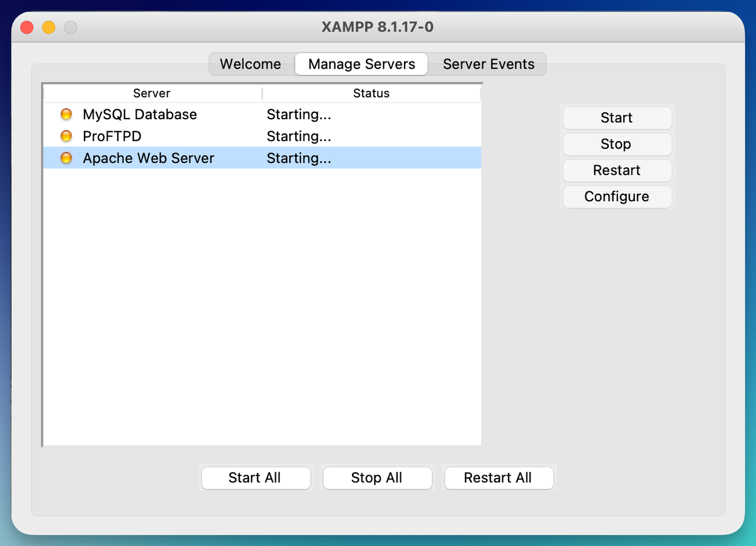Restart the selected server
The width and height of the screenshot is (756, 546).
tap(617, 171)
